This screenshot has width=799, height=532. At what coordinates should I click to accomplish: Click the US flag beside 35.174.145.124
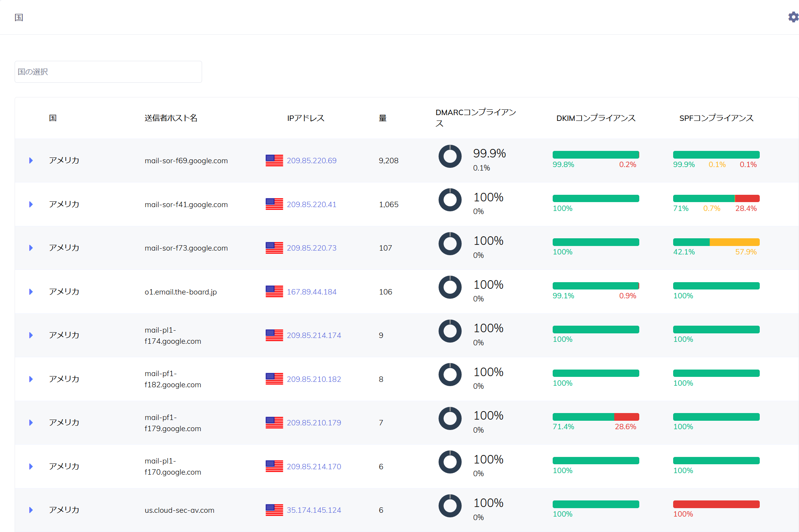pyautogui.click(x=274, y=510)
